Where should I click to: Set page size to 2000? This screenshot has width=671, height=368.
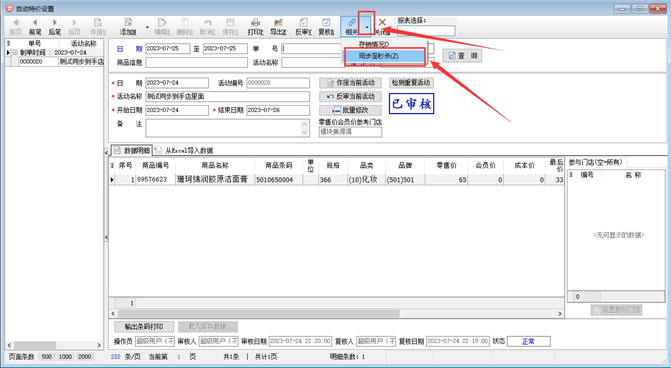pyautogui.click(x=85, y=356)
